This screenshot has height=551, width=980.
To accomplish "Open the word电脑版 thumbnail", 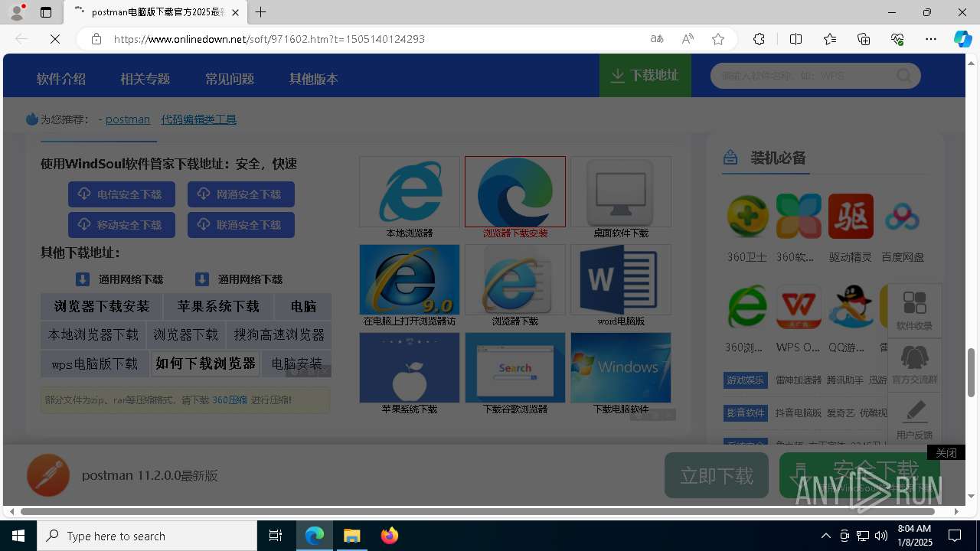I will pyautogui.click(x=621, y=280).
